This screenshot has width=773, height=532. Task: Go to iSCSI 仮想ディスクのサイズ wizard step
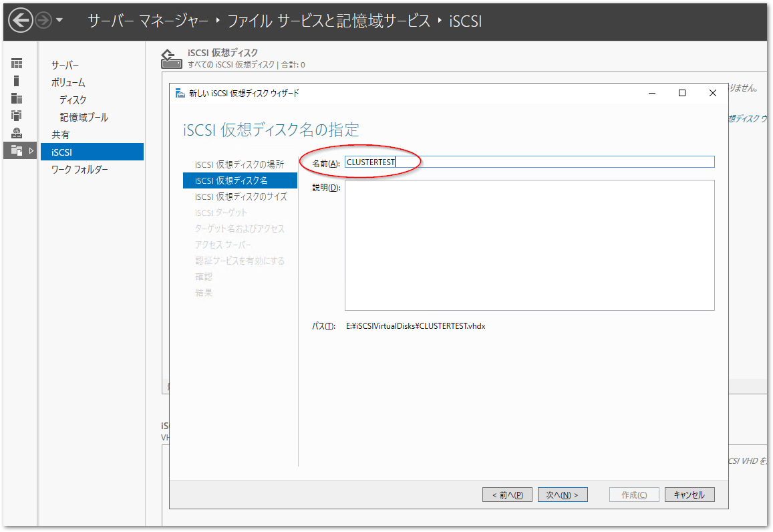coord(241,196)
